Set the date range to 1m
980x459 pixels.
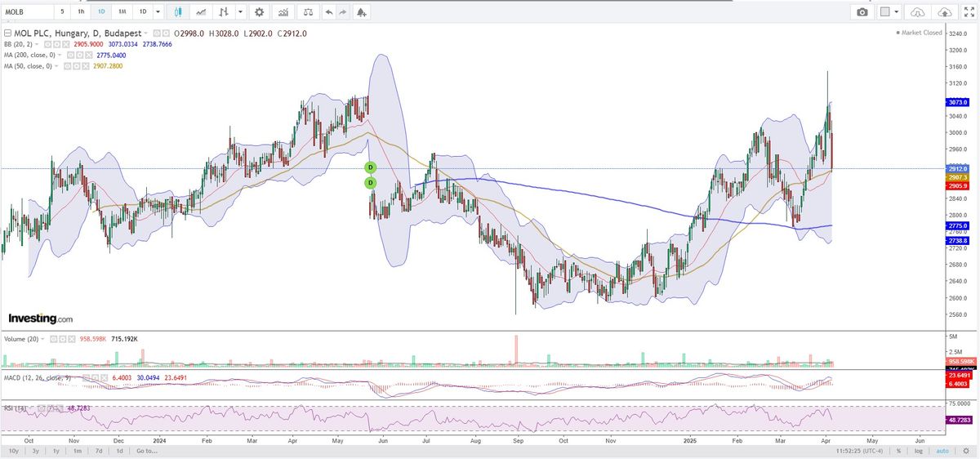tap(78, 451)
